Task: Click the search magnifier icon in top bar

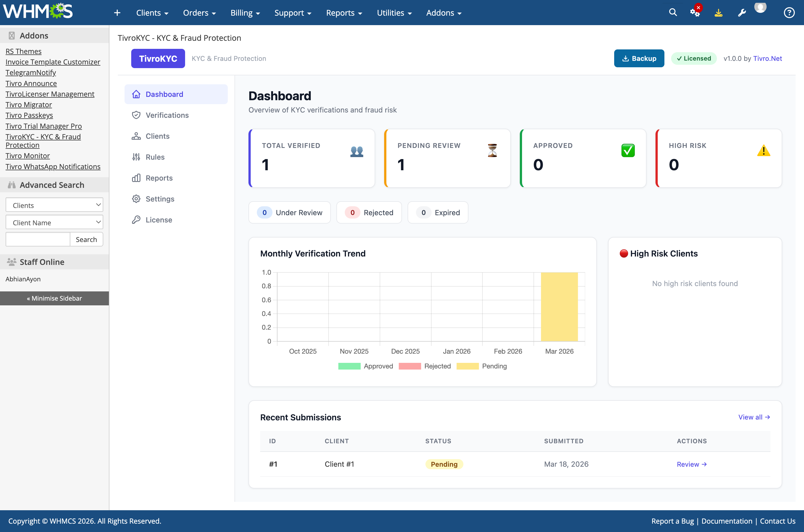Action: tap(673, 13)
